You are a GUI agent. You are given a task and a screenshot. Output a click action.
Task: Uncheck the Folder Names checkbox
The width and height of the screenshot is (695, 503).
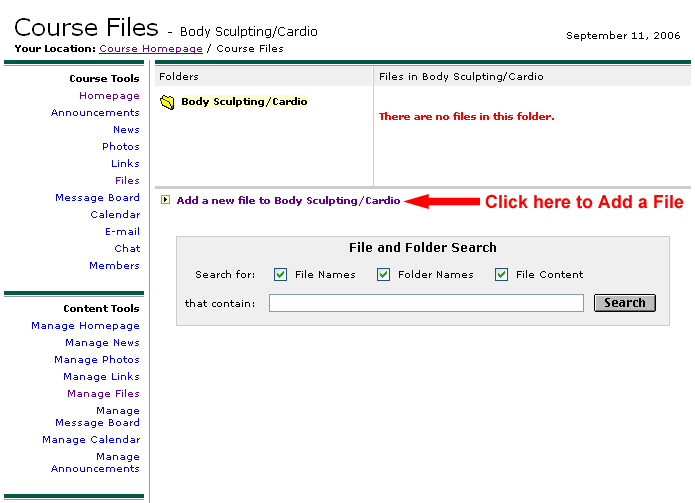(x=383, y=274)
